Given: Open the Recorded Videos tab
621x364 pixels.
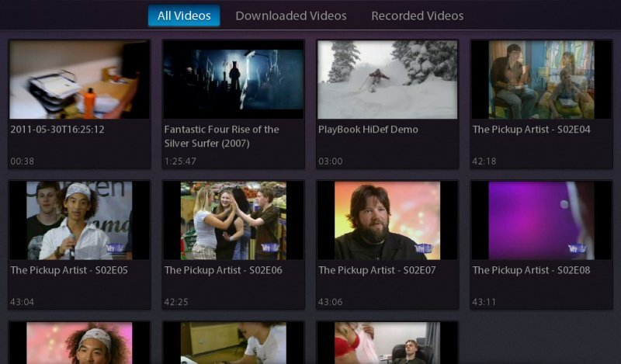Looking at the screenshot, I should pos(417,16).
